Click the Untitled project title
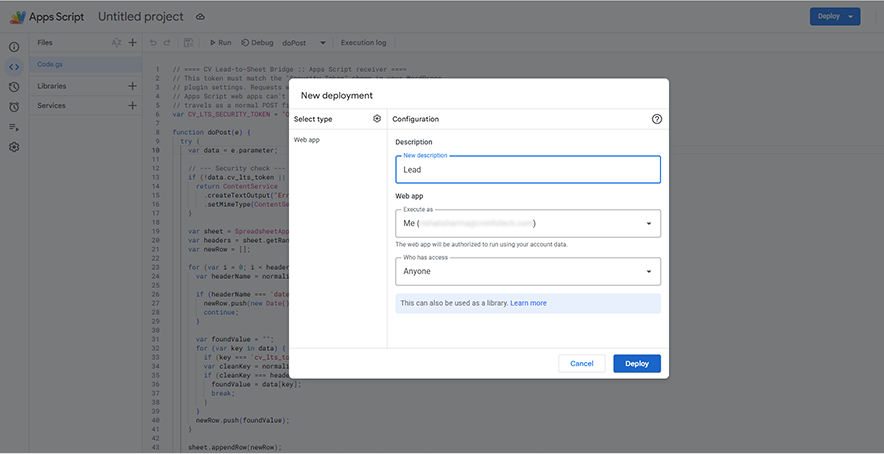This screenshot has width=884, height=454. click(141, 17)
